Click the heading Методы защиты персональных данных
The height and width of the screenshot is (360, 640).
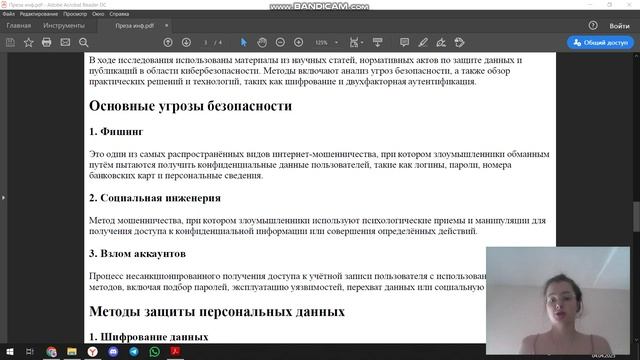217,311
